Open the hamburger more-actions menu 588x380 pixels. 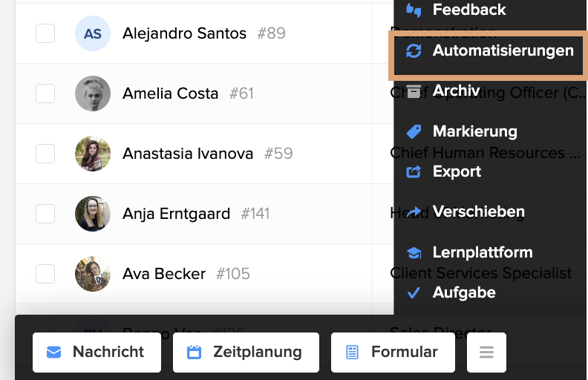click(486, 353)
